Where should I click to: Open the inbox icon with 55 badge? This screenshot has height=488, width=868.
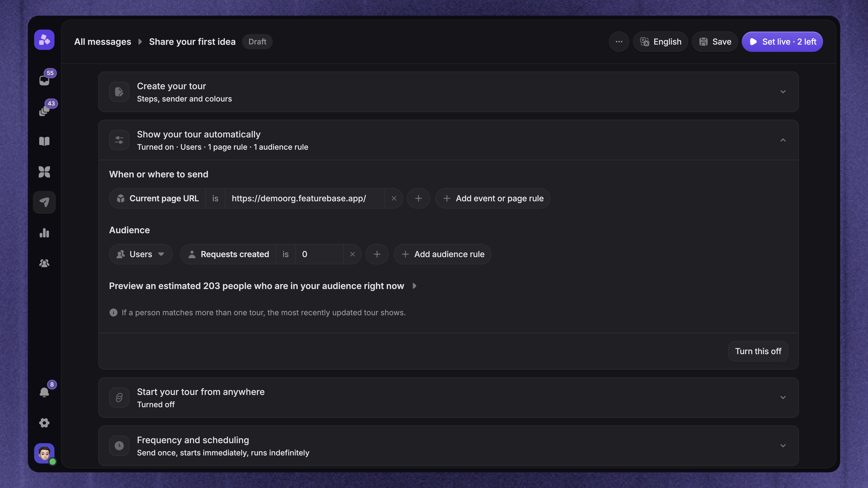coord(44,80)
